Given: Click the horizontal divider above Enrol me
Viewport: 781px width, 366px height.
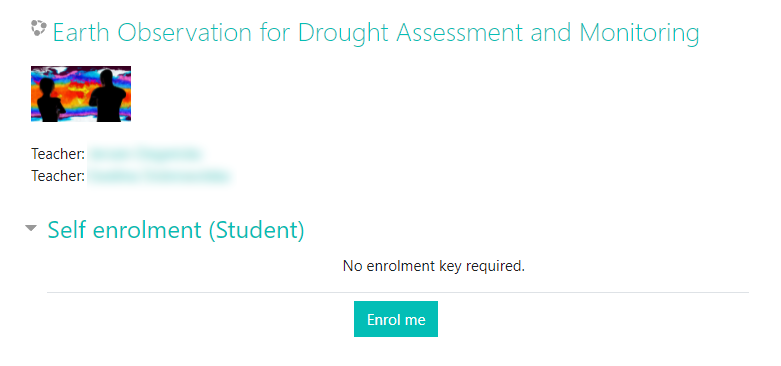Looking at the screenshot, I should [x=398, y=292].
